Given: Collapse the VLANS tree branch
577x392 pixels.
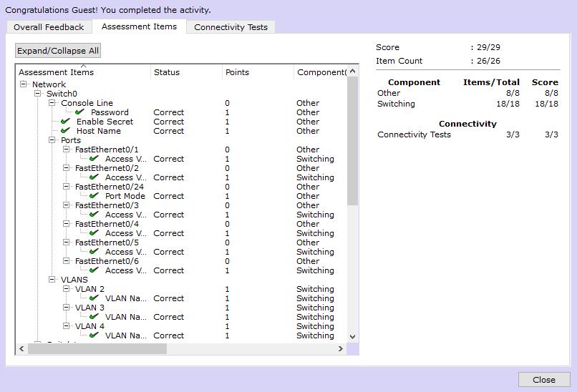Looking at the screenshot, I should 52,280.
